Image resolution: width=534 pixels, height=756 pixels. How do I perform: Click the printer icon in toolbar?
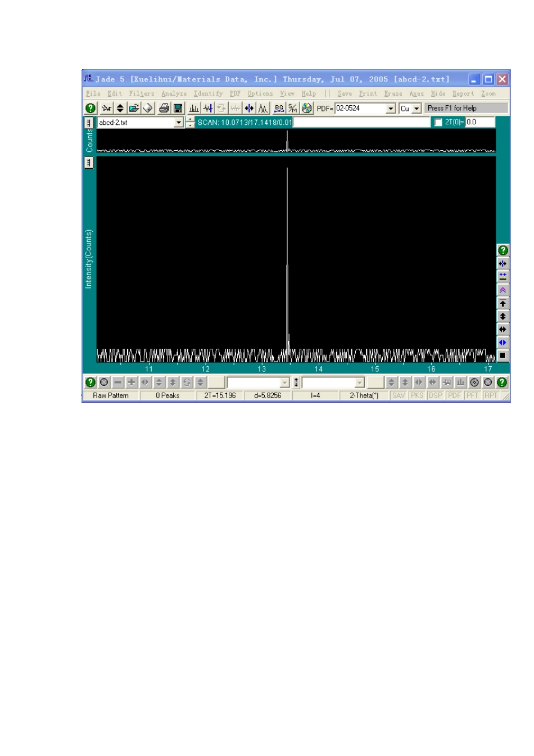click(164, 108)
